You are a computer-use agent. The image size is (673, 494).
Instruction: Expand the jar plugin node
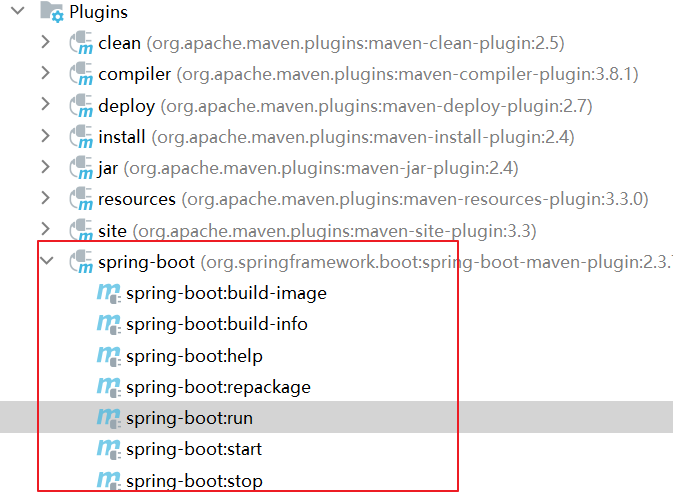click(x=45, y=167)
